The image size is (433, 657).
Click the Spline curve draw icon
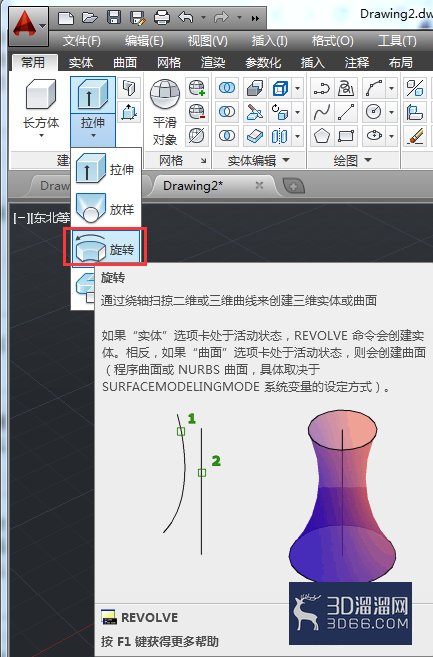click(x=322, y=112)
